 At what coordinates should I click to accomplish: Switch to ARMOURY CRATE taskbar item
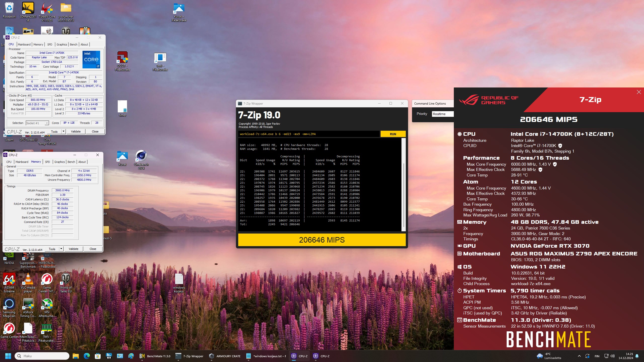225,356
